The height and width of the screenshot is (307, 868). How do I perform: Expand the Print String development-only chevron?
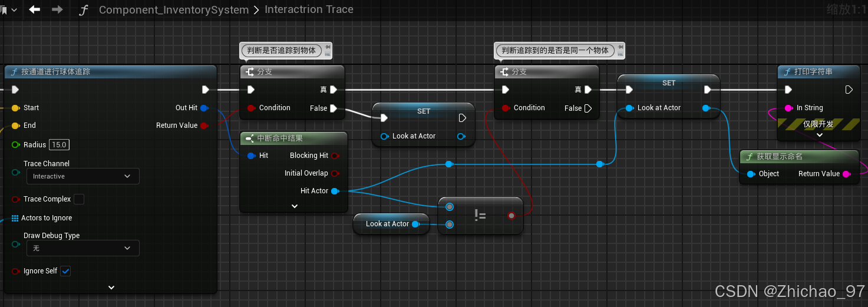pos(819,135)
